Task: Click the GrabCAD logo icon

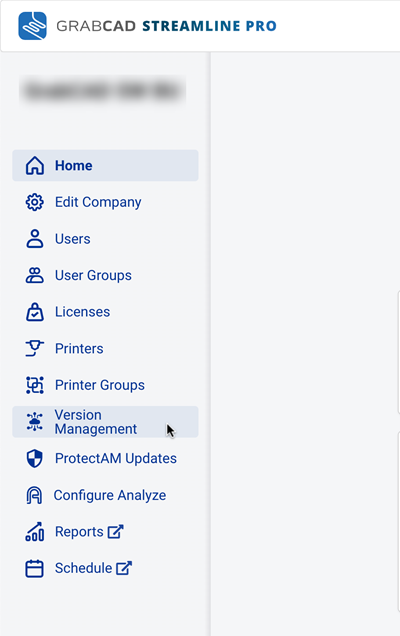Action: tap(32, 26)
